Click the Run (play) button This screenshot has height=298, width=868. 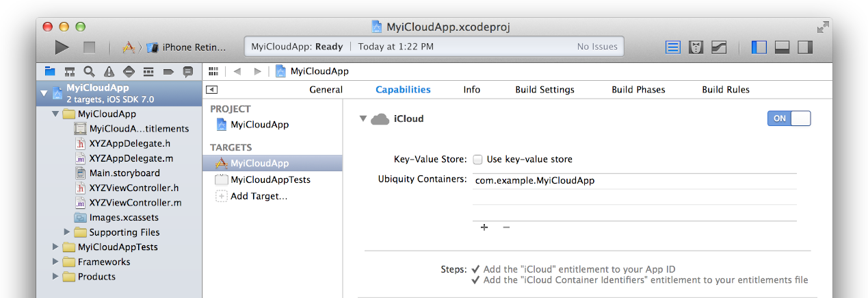point(62,47)
